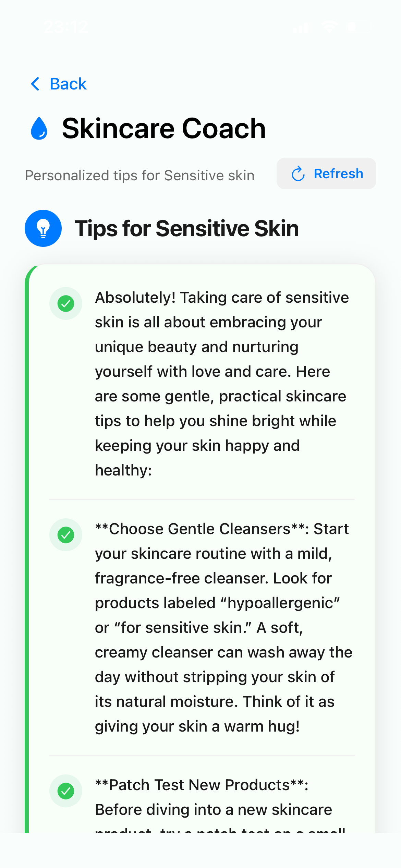The image size is (401, 868).
Task: Tap the checkmark next to Choose Gentle Cleansers
Action: click(65, 535)
